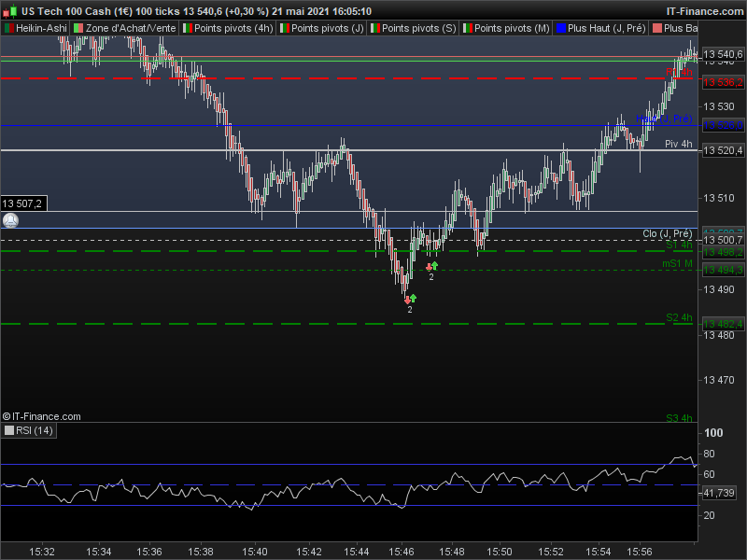Open the Zone d'Achat/Vente indicator label
747x560 pixels.
click(x=125, y=28)
